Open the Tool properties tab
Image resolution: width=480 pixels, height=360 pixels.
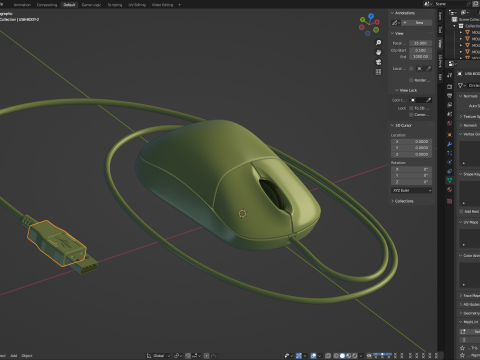450,75
